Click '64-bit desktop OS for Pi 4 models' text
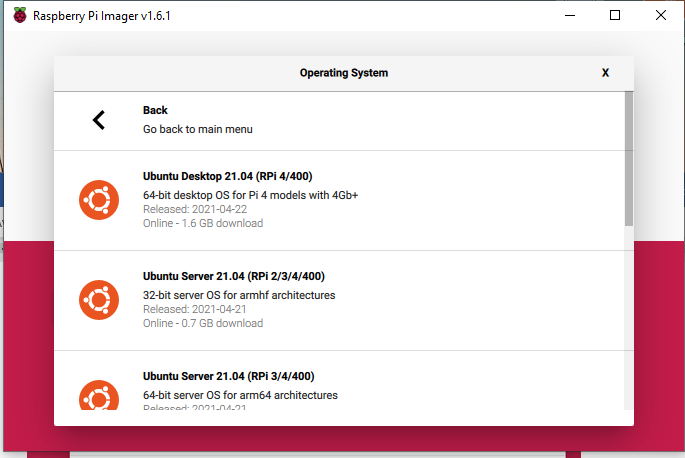The height and width of the screenshot is (458, 685). click(x=250, y=195)
